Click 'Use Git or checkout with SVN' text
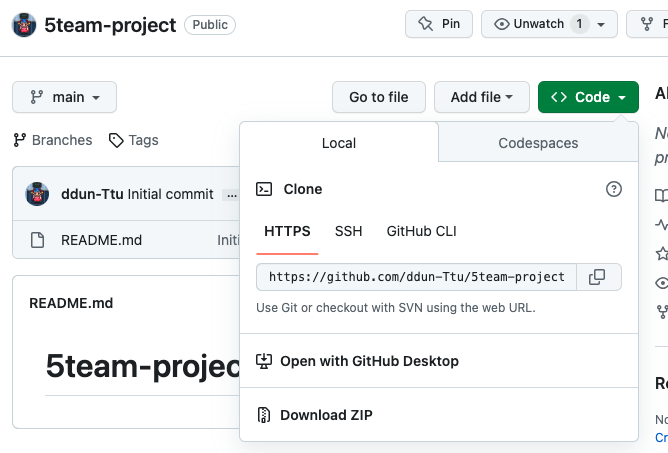Screen dimensions: 668x453 click(396, 308)
